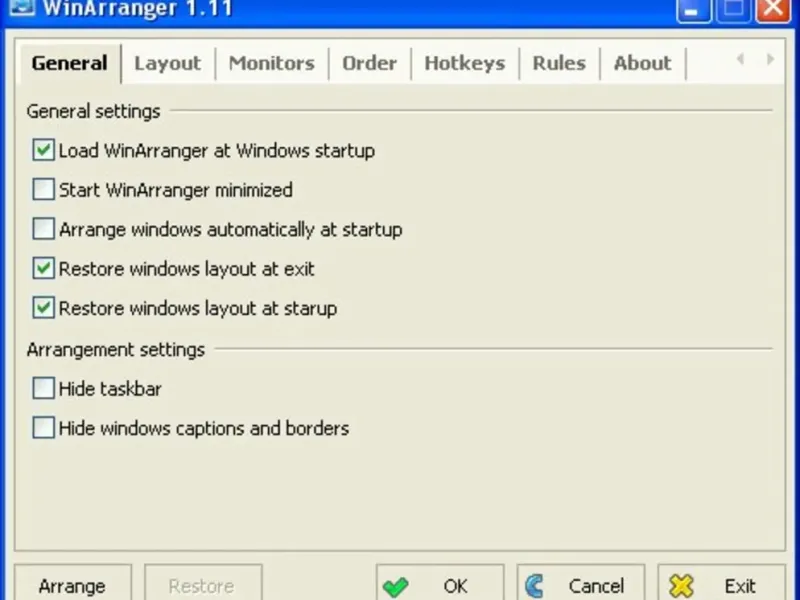Viewport: 800px width, 600px height.
Task: Toggle the Hide taskbar checkbox
Action: (43, 388)
